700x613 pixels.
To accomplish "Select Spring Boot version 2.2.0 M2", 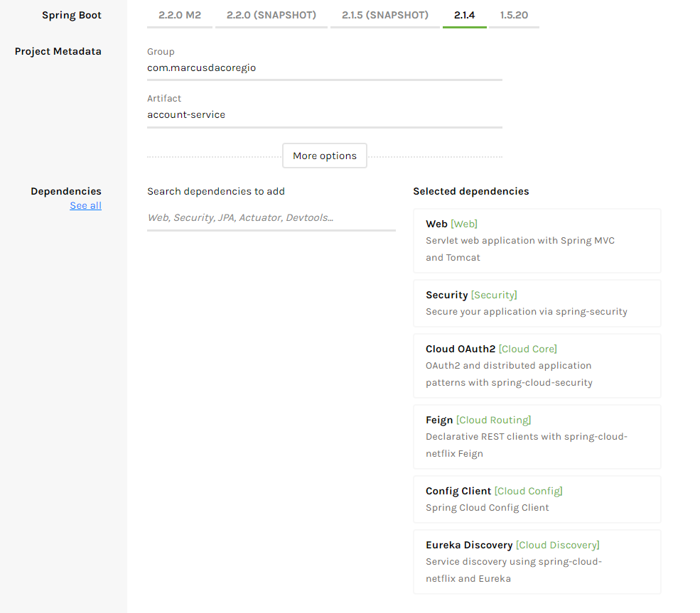I will (x=179, y=13).
